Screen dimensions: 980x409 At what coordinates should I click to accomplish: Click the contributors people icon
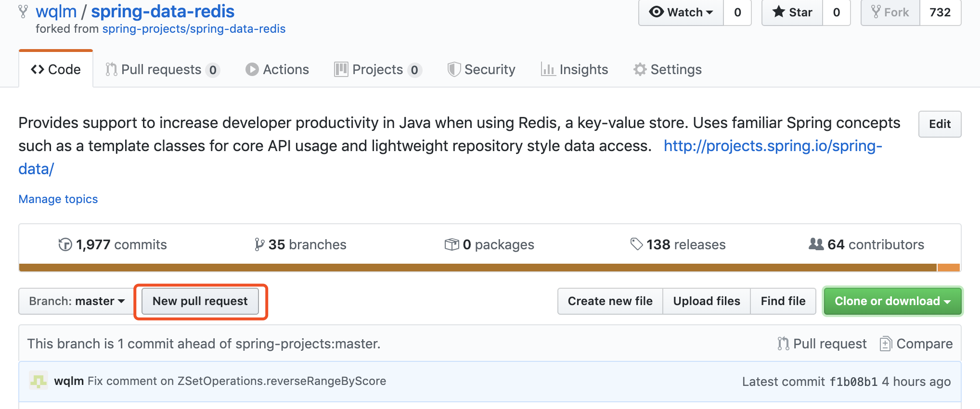point(816,244)
